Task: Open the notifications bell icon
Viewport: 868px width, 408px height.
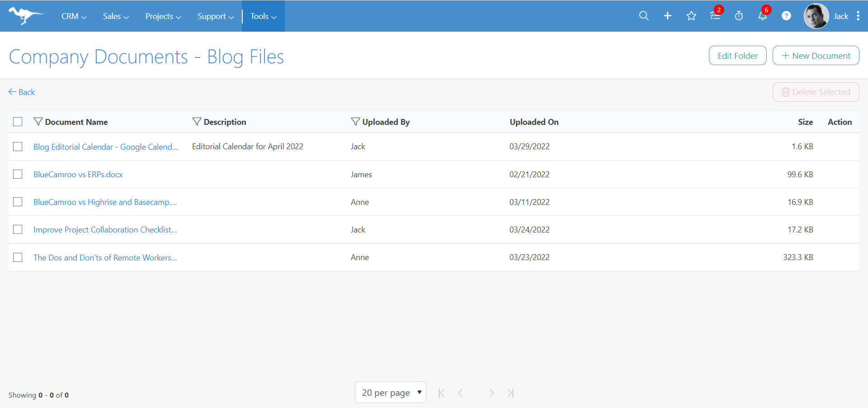Action: coord(763,16)
